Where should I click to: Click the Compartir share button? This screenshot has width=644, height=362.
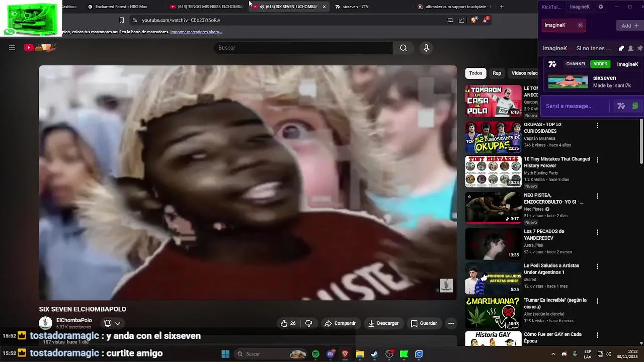pos(340,323)
